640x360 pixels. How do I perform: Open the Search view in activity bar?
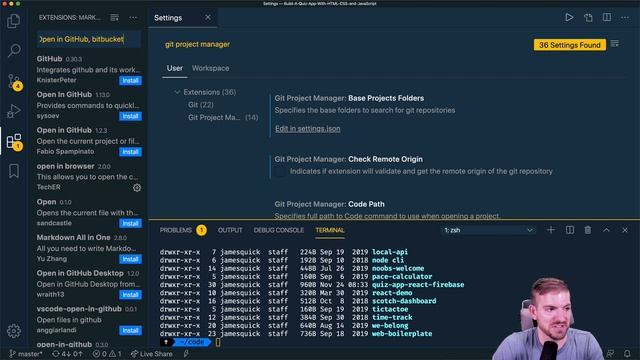(x=14, y=50)
